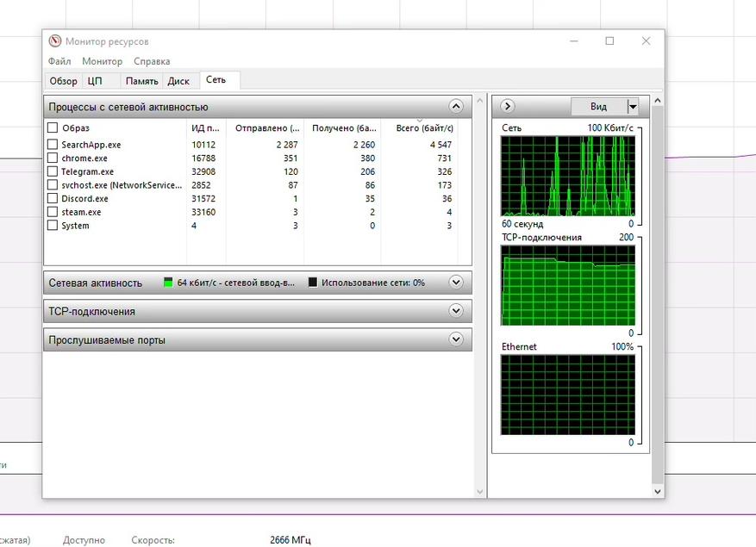Check the steam.exe process checkbox
Screen dimensions: 756x547
click(x=53, y=212)
